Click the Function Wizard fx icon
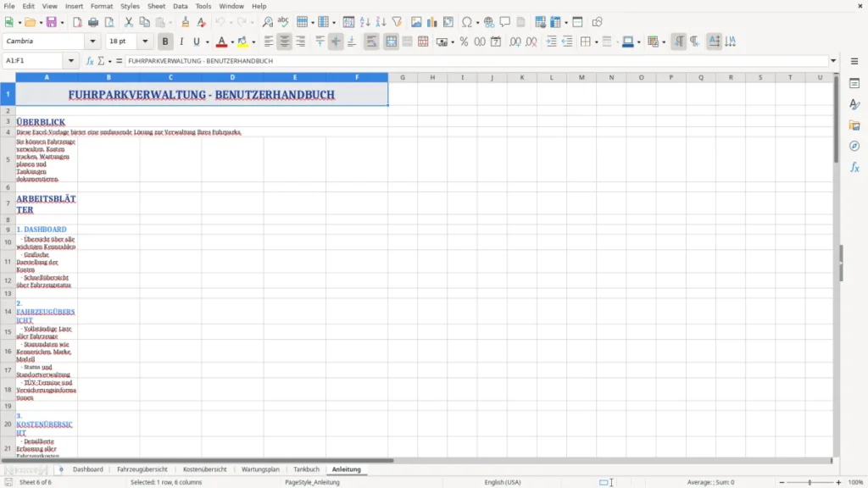The width and height of the screenshot is (868, 488). pyautogui.click(x=90, y=61)
